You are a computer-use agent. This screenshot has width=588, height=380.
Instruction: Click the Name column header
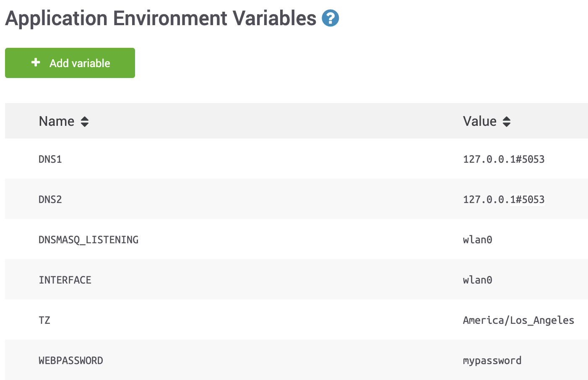coord(57,121)
